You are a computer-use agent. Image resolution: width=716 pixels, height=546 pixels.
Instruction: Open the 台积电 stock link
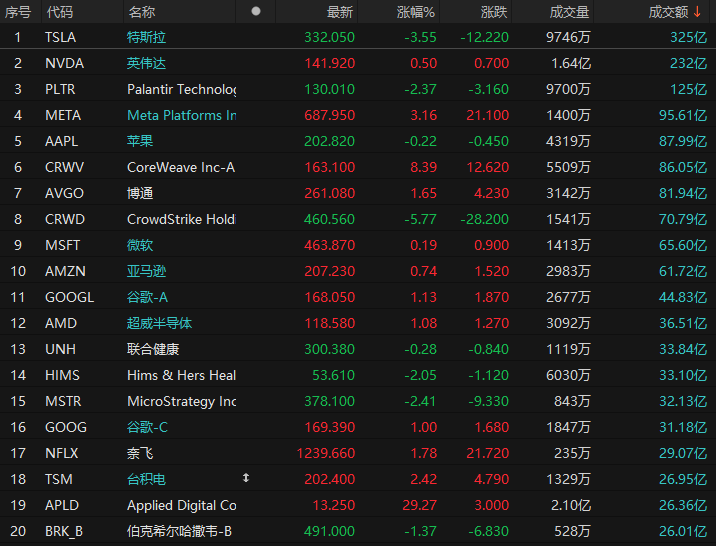tap(146, 479)
